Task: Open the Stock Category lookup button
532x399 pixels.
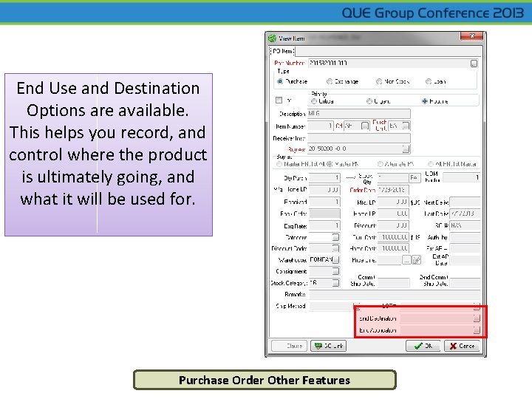Action: pyautogui.click(x=335, y=282)
